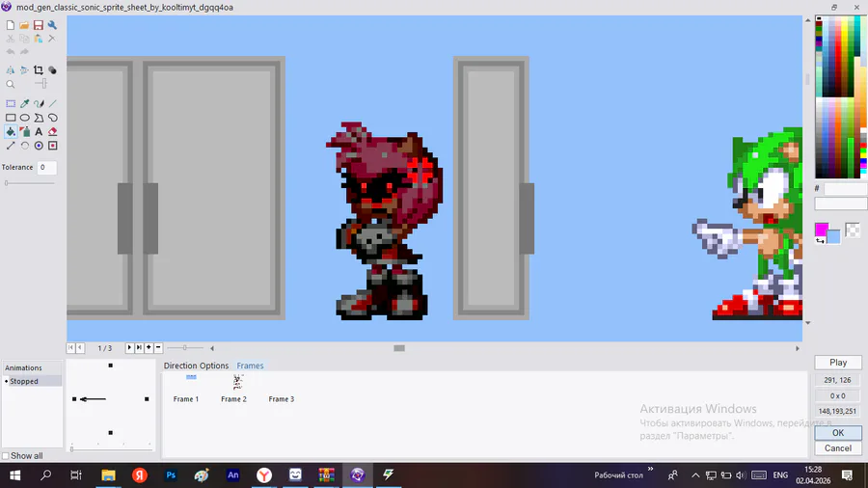Screen dimensions: 868x488
Task: Select the freehand Shape tool
Action: point(53,118)
